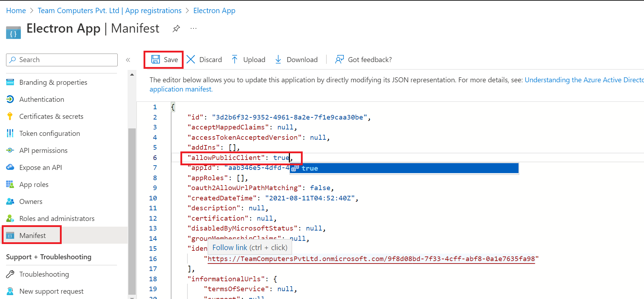Click the Upload arrow icon
The width and height of the screenshot is (644, 299).
coord(235,59)
